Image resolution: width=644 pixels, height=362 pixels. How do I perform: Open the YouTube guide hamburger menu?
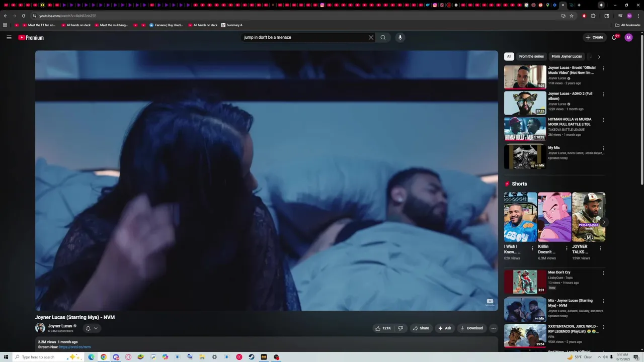click(x=9, y=37)
